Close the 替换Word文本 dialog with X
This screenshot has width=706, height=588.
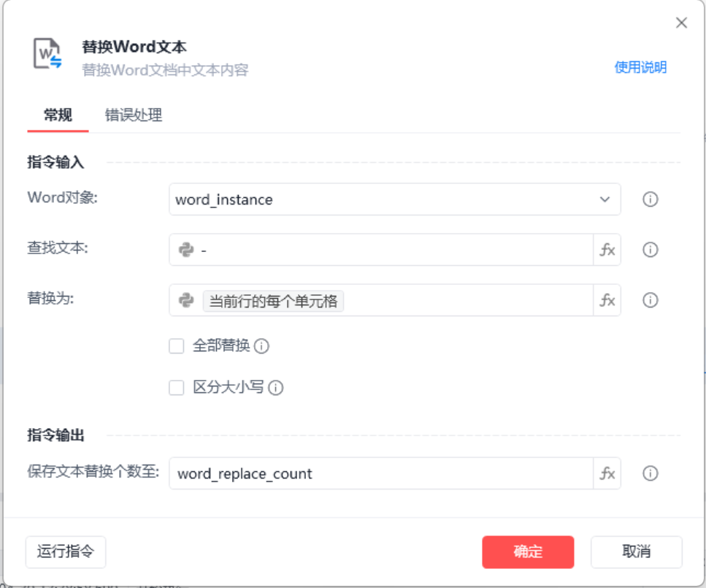click(681, 23)
